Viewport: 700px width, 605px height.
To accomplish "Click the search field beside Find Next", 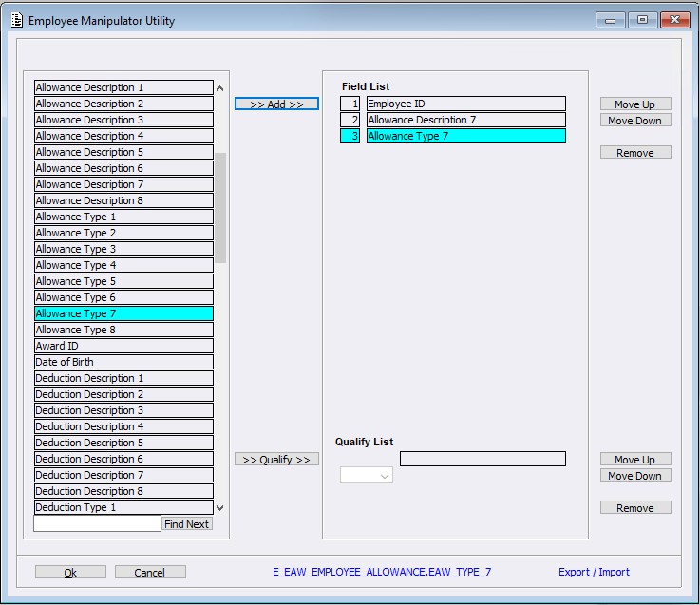I will 97,524.
